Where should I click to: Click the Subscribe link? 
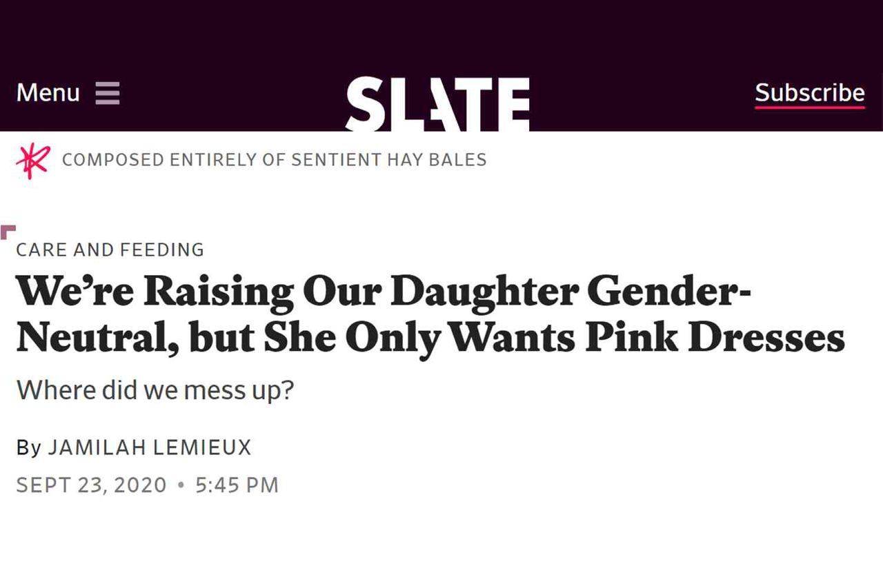pyautogui.click(x=810, y=92)
